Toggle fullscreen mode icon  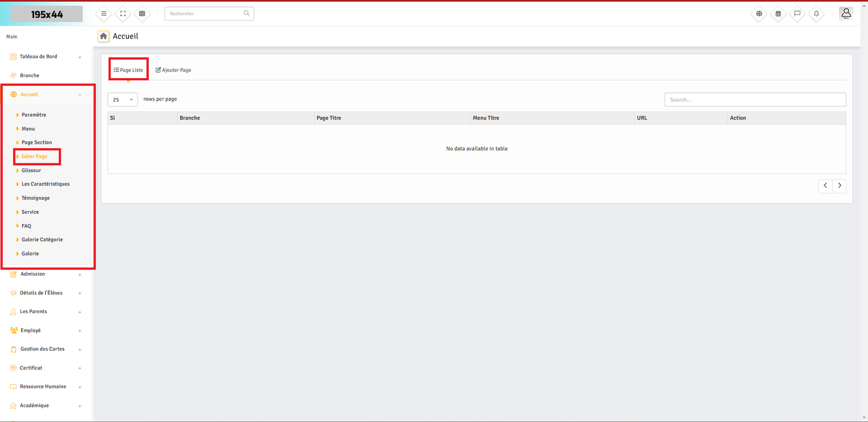click(x=123, y=14)
